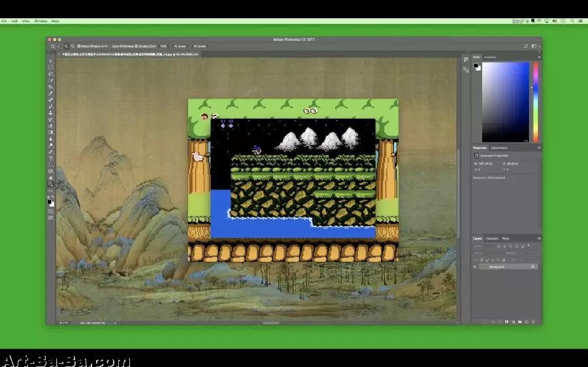Select the Pen tool
The width and height of the screenshot is (588, 367).
(50, 152)
